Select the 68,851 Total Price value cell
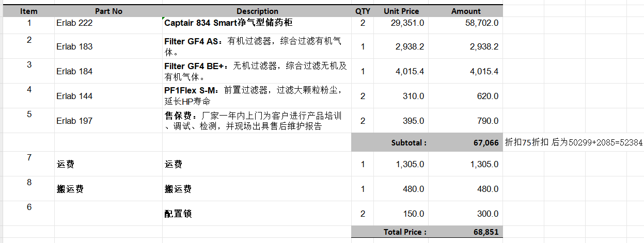The height and width of the screenshot is (243, 644). pyautogui.click(x=465, y=232)
